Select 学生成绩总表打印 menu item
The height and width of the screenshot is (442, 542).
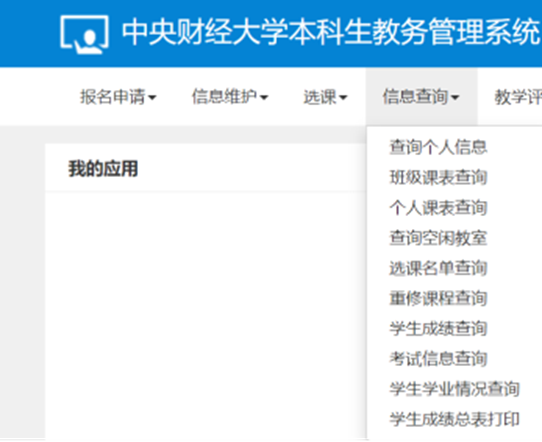[x=455, y=419]
